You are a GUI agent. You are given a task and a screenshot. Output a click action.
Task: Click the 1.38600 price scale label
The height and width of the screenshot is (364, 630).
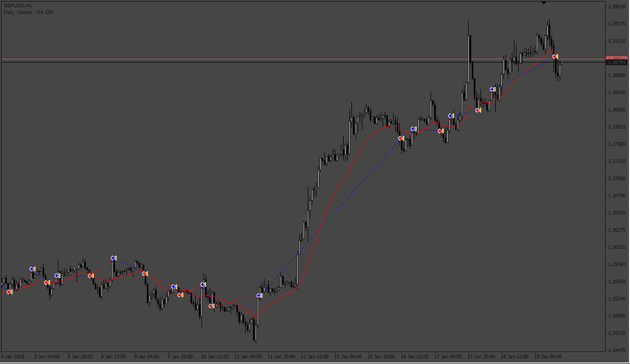(618, 76)
